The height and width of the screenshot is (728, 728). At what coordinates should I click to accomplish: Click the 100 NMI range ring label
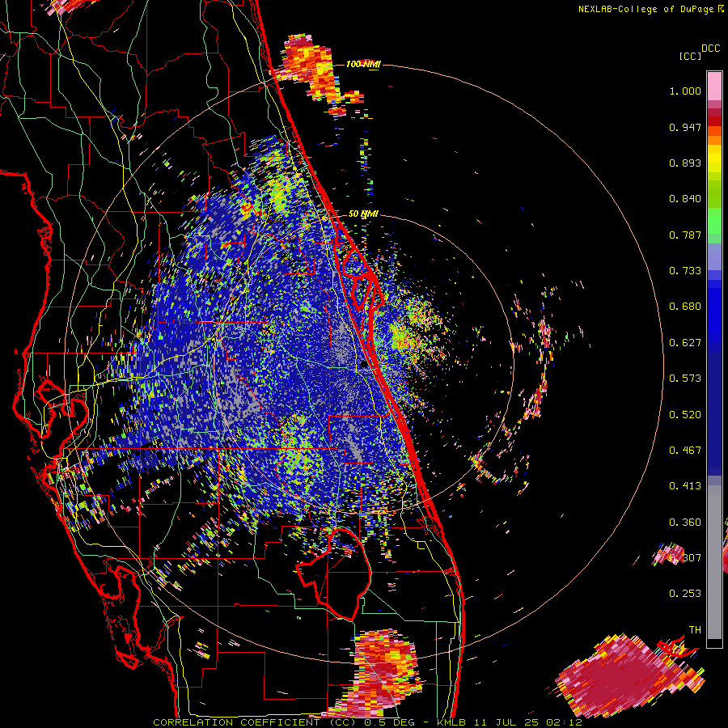[x=363, y=64]
